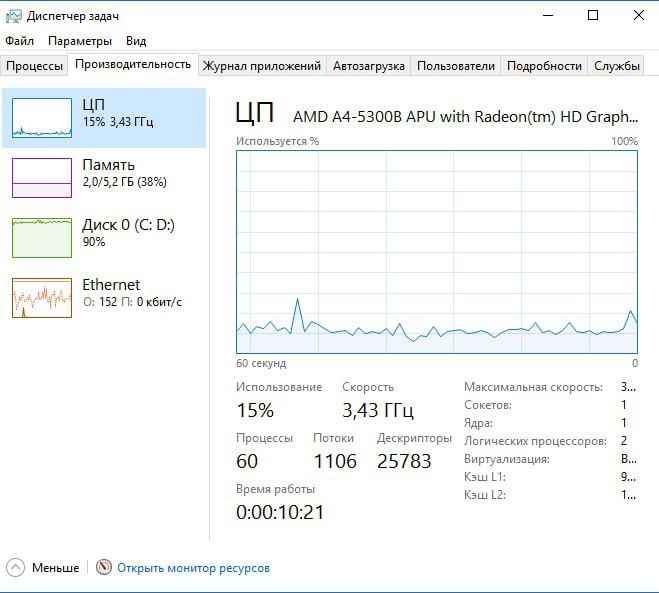Select the ЦП 15% 3,43 ГГц entry
Screen dimensions: 659x593
tap(104, 118)
